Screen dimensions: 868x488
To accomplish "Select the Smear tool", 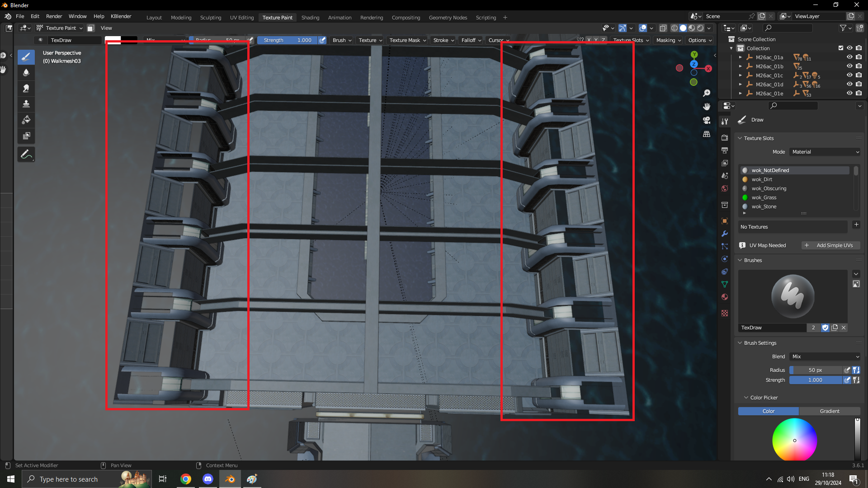I will [26, 88].
